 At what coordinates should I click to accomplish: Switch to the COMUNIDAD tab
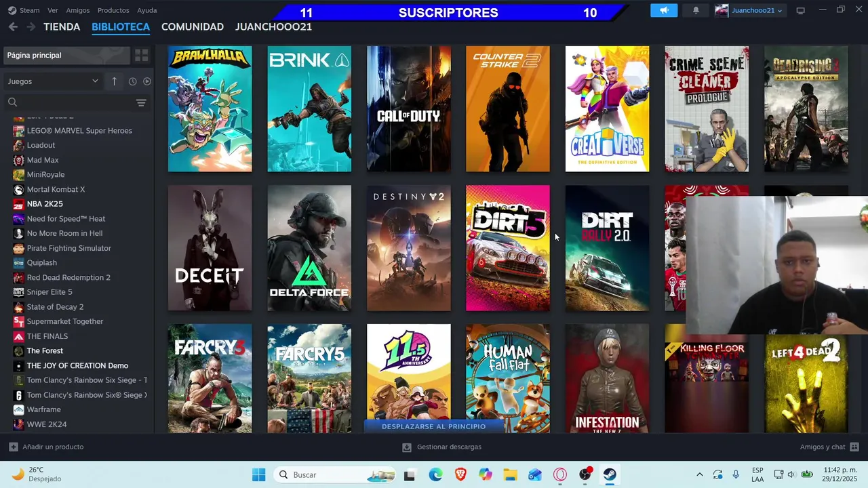193,26
